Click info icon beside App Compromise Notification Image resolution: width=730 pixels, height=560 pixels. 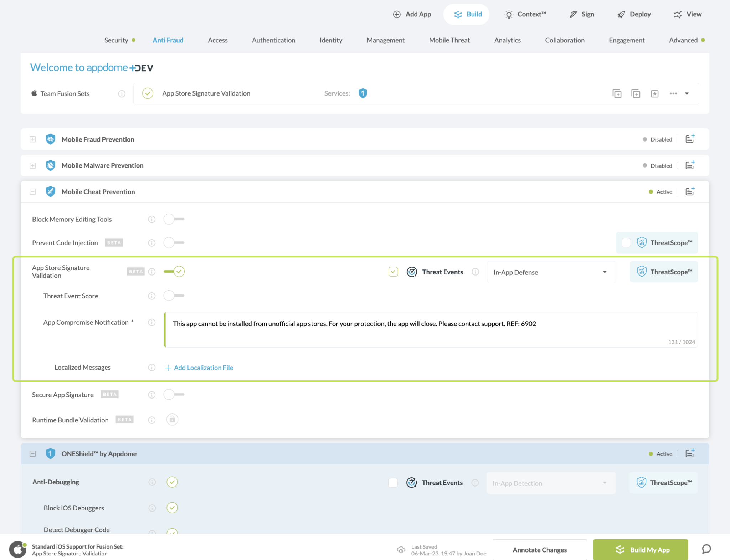coord(152,322)
